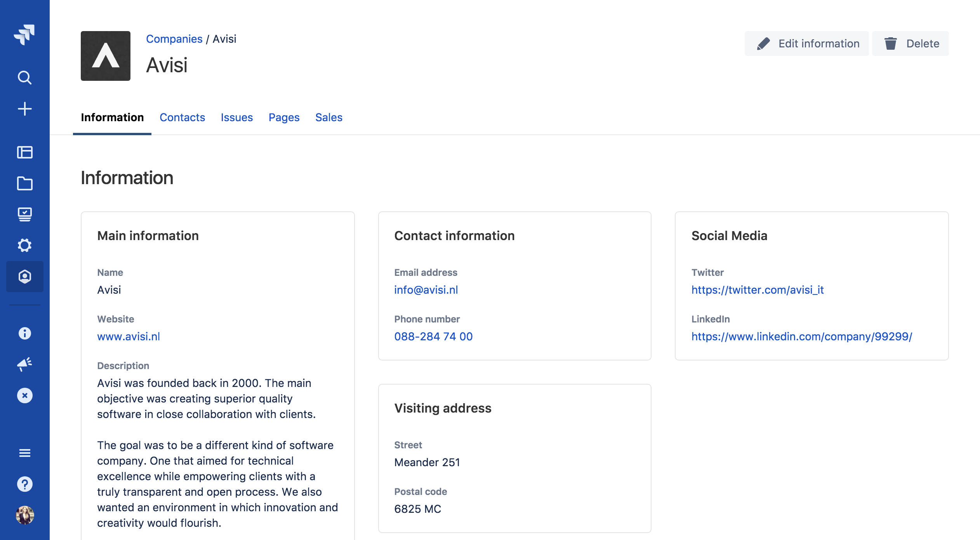
Task: Click the 'Twitter' field label
Action: [x=707, y=272]
